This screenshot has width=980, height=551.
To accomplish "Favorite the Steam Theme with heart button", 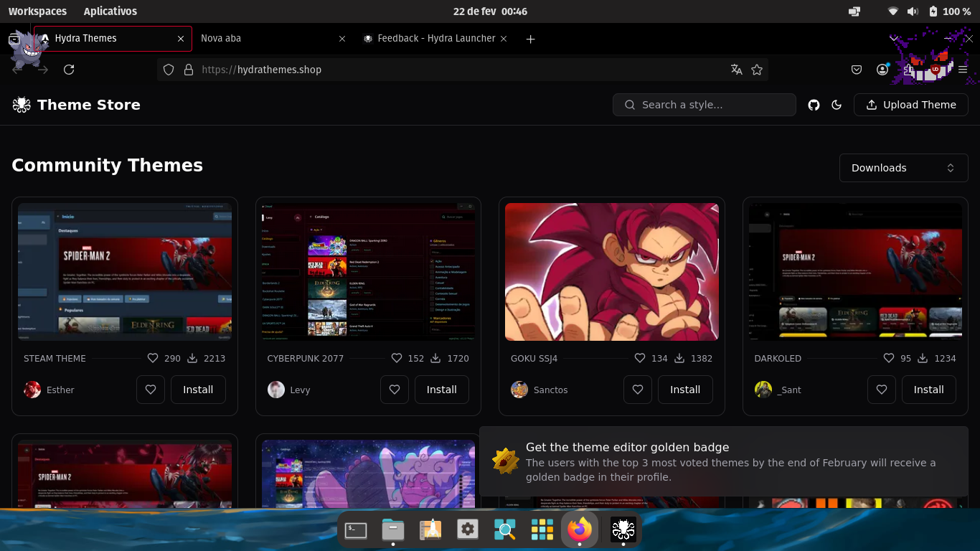I will tap(151, 390).
